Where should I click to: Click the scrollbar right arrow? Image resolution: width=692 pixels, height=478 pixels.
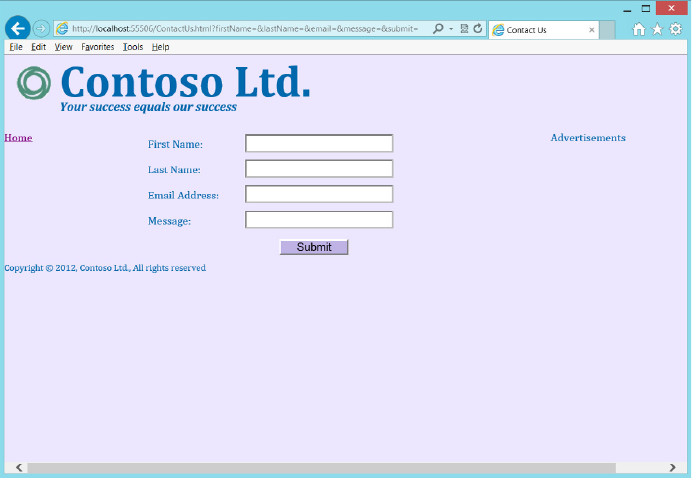point(672,468)
